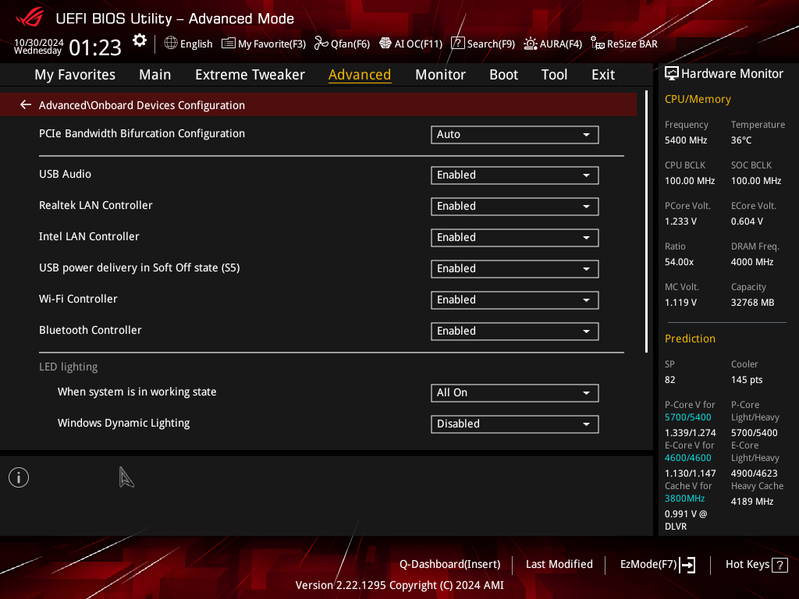Image resolution: width=799 pixels, height=599 pixels.
Task: Select Bluetooth Controller label
Action: [90, 330]
